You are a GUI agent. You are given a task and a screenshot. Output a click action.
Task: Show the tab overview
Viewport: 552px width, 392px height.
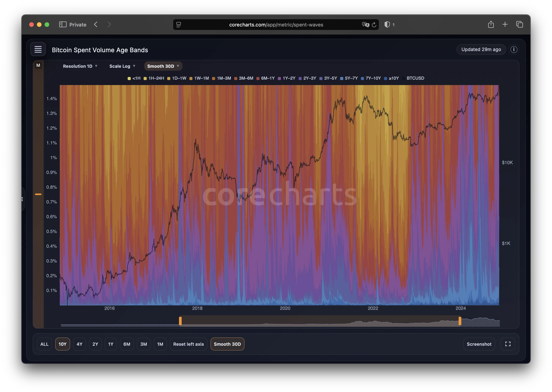519,25
